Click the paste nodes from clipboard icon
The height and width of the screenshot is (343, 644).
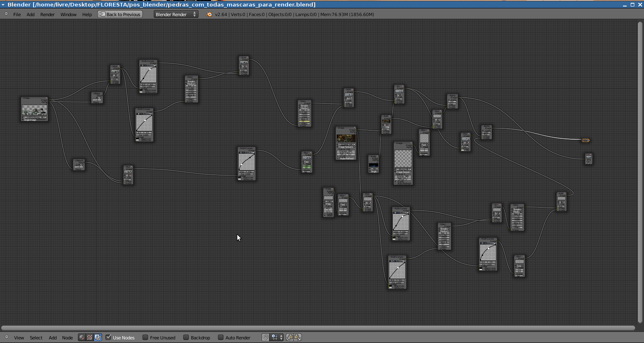[x=297, y=337]
